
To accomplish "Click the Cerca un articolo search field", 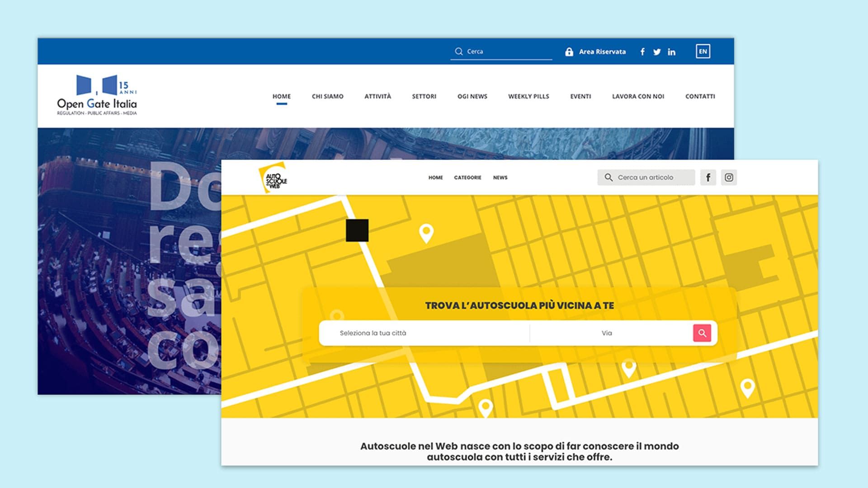I will 646,177.
